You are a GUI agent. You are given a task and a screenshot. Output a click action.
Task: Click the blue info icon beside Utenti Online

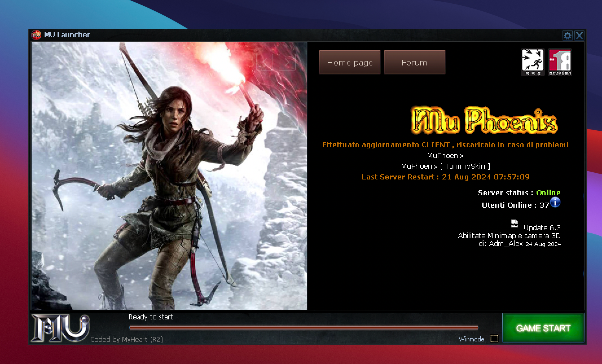tap(555, 202)
